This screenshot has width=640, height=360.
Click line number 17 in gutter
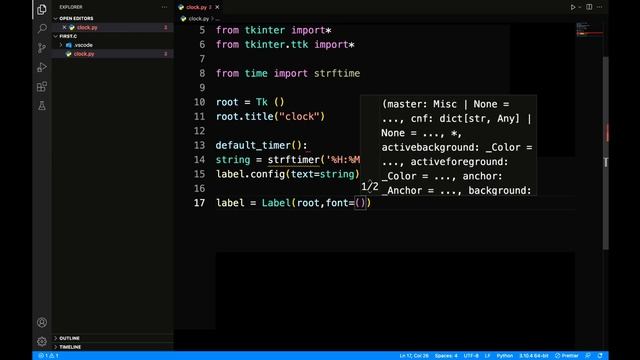coord(199,203)
